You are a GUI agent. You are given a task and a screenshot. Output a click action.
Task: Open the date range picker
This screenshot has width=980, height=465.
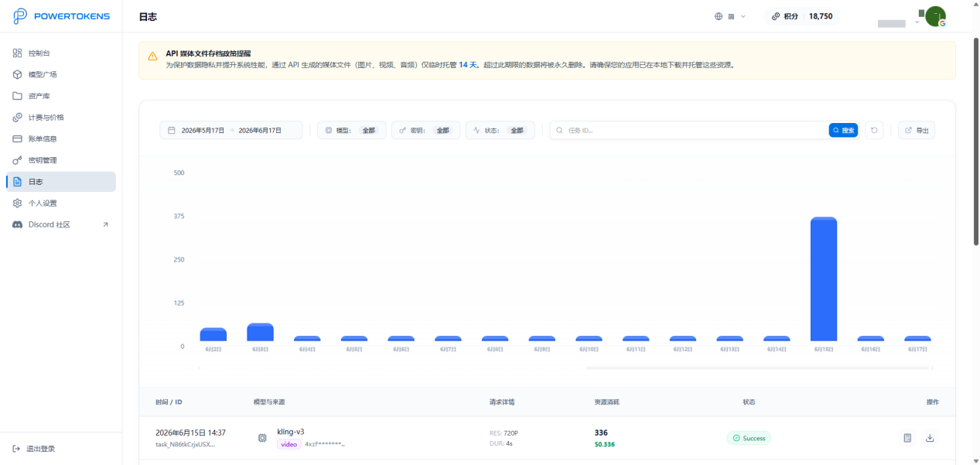[231, 131]
